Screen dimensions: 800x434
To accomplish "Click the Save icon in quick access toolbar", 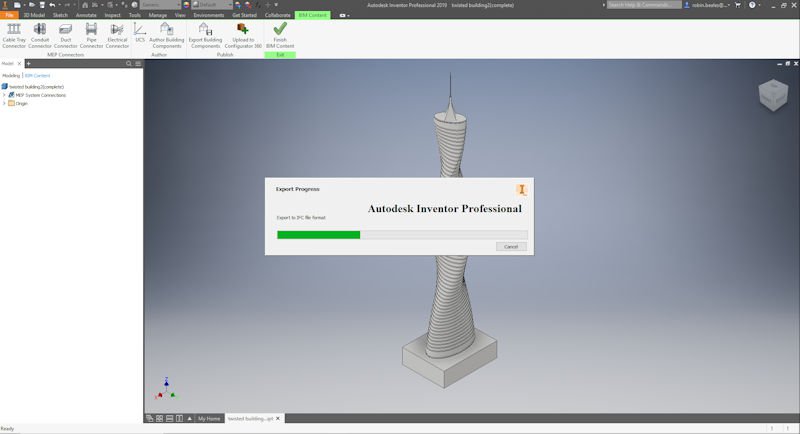I will (42, 5).
